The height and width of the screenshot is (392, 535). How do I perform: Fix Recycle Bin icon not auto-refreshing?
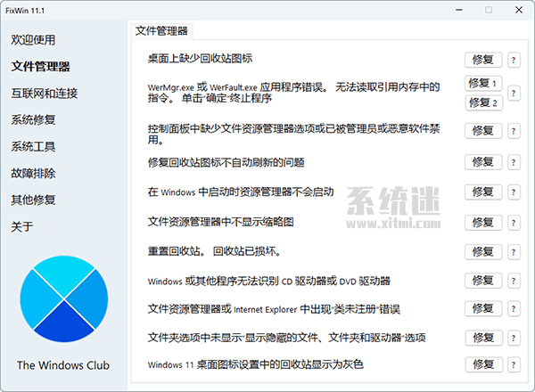point(483,162)
